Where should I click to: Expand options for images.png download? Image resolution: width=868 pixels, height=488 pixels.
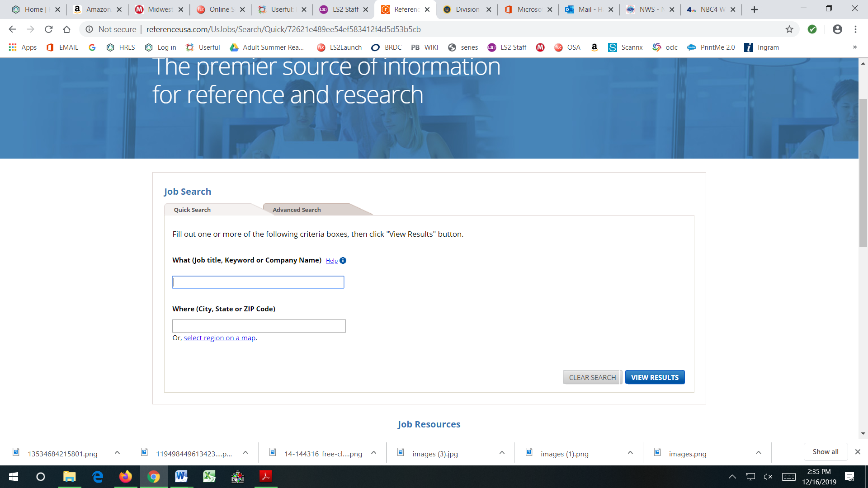[759, 453]
